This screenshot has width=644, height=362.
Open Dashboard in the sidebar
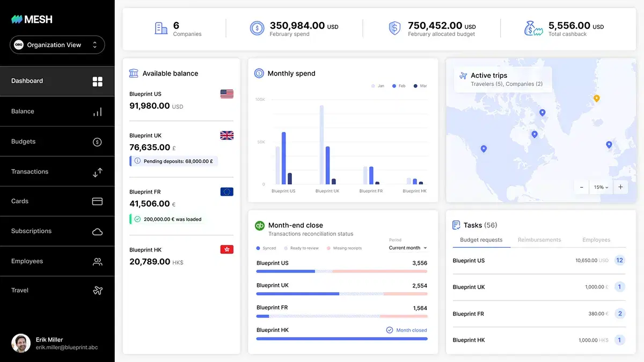[x=57, y=81]
